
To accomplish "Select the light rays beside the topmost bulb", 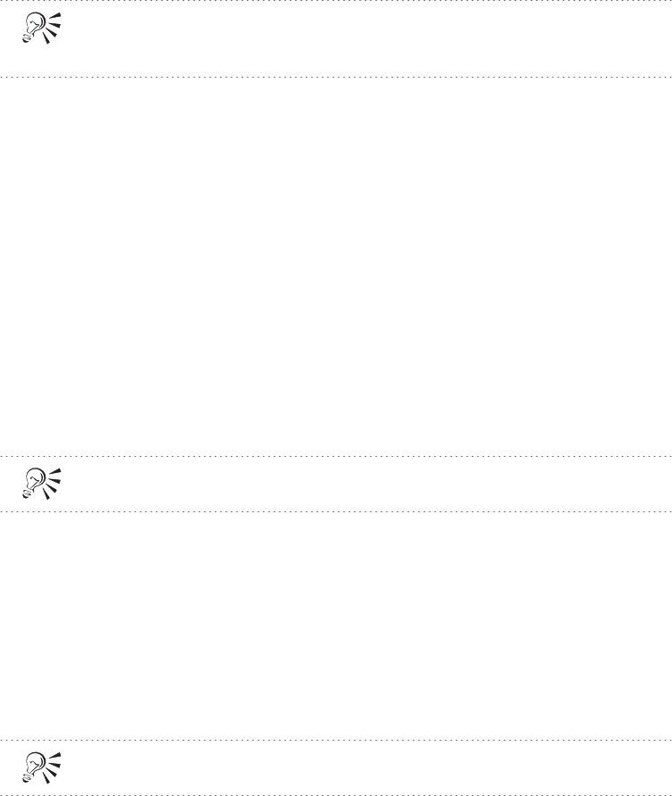I will click(x=53, y=29).
